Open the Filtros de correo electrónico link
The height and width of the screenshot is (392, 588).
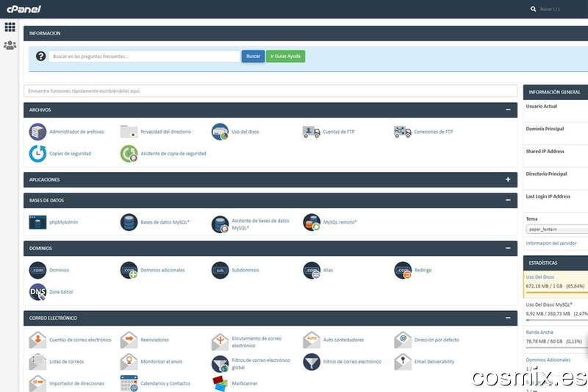pos(352,362)
